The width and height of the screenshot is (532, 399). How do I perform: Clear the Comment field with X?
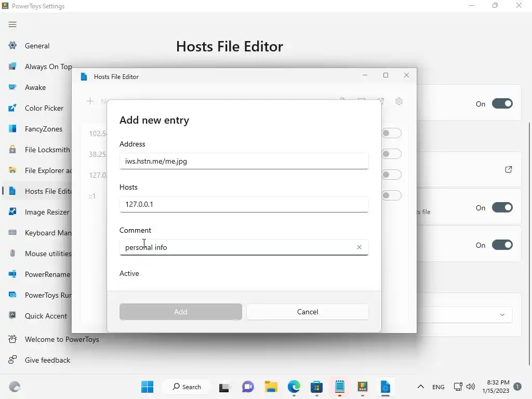pyautogui.click(x=360, y=247)
